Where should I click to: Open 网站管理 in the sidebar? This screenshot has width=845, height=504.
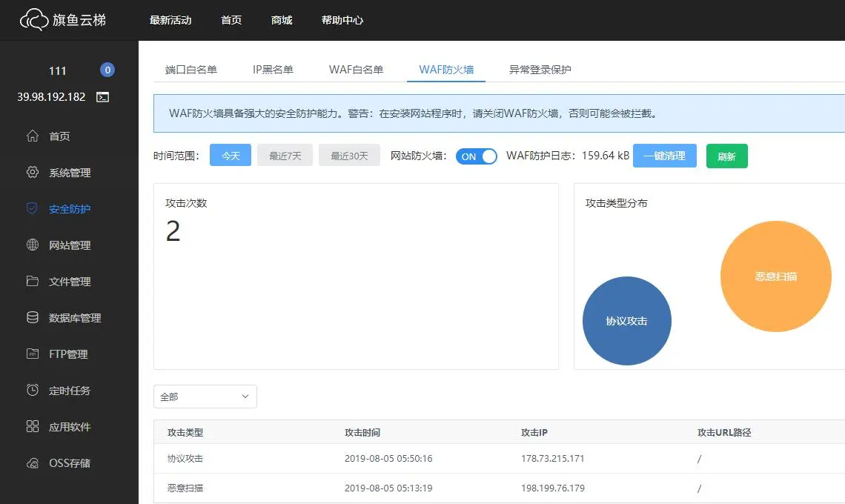pos(70,245)
